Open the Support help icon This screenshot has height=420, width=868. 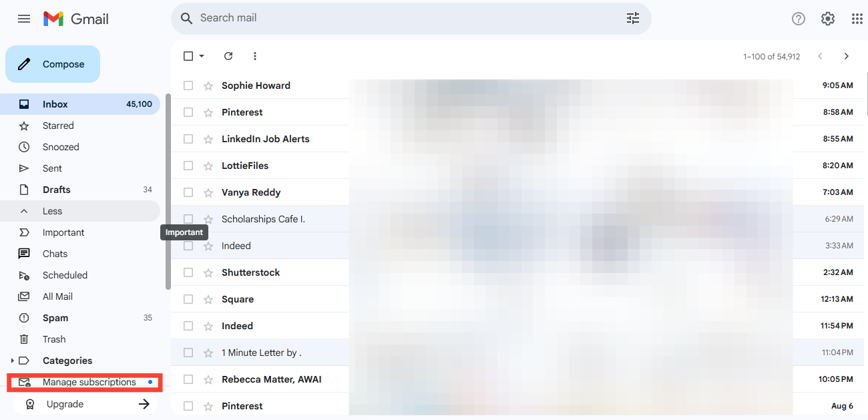tap(798, 19)
